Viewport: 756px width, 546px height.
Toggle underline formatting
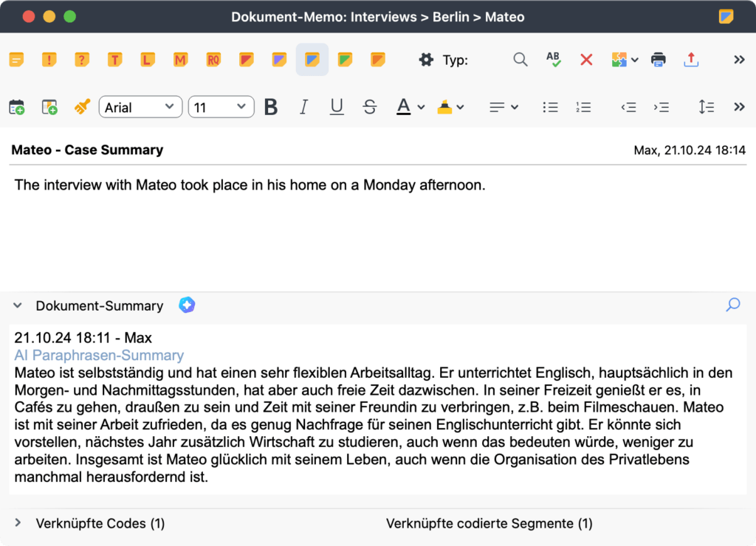(x=337, y=107)
